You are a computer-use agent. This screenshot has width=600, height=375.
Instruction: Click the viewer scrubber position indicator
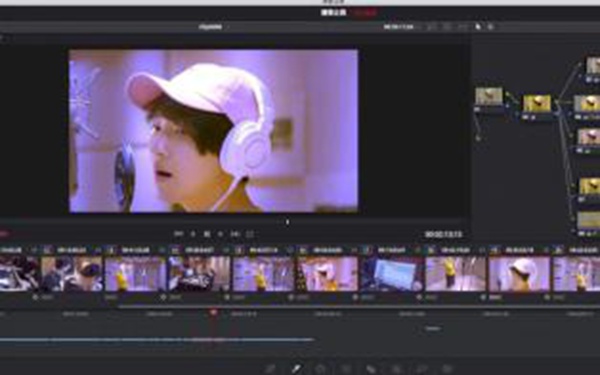coord(287,222)
